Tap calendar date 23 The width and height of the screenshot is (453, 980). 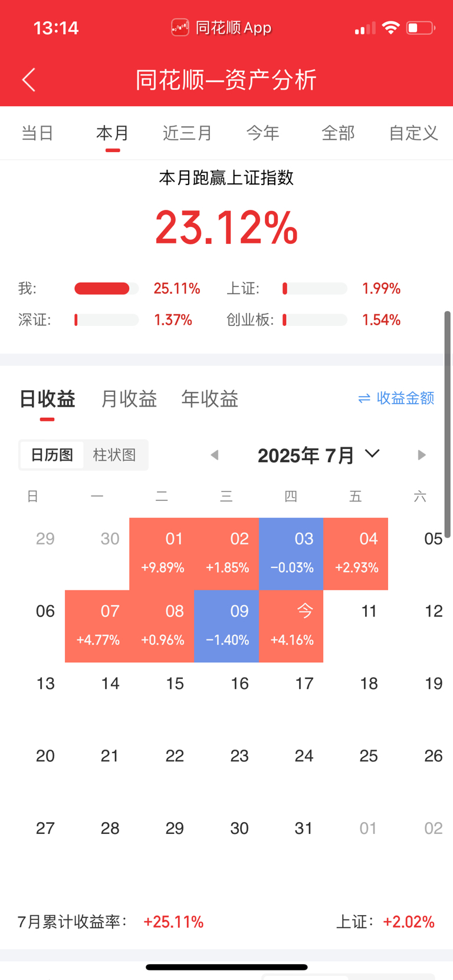(239, 756)
